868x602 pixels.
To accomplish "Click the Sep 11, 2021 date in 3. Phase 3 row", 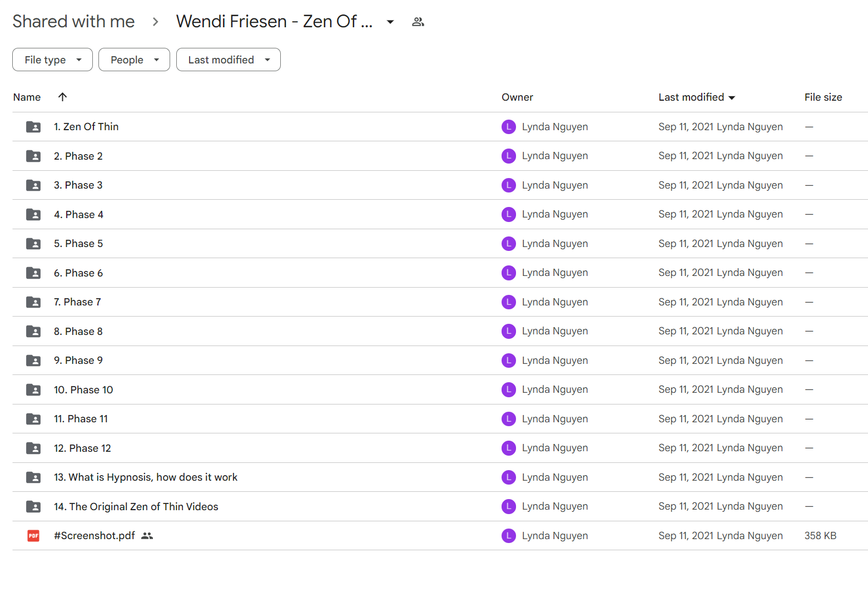I will (686, 185).
